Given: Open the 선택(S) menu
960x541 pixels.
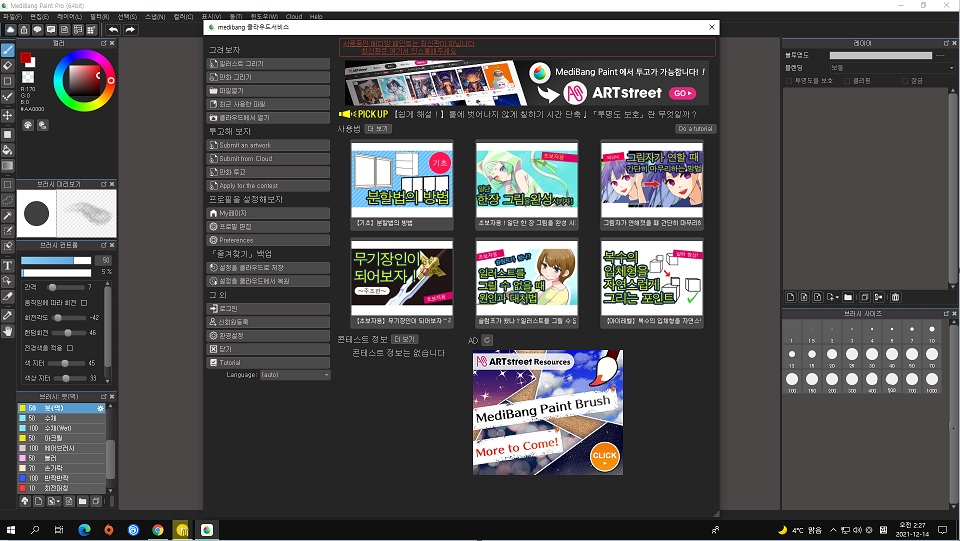Looking at the screenshot, I should (127, 17).
